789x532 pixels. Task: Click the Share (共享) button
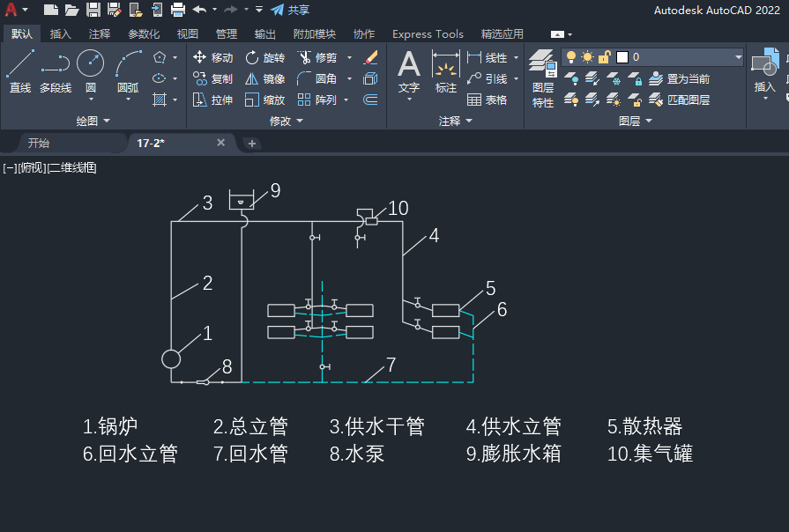tap(290, 10)
